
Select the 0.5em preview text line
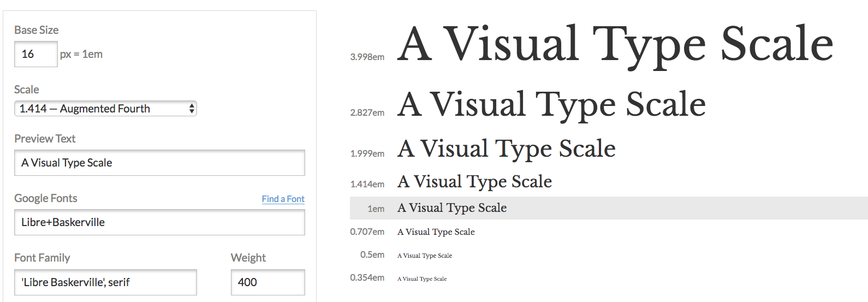[425, 256]
